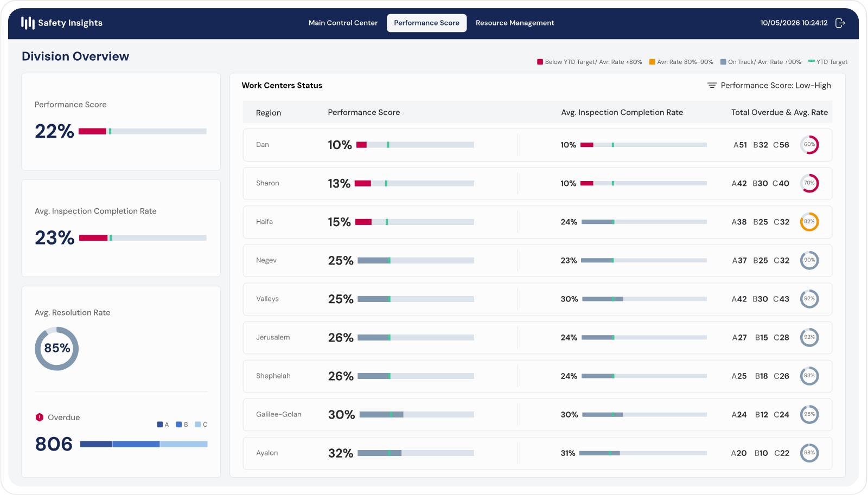This screenshot has height=495, width=868.
Task: Click Sharon's 70% avg rate ring
Action: coord(809,183)
